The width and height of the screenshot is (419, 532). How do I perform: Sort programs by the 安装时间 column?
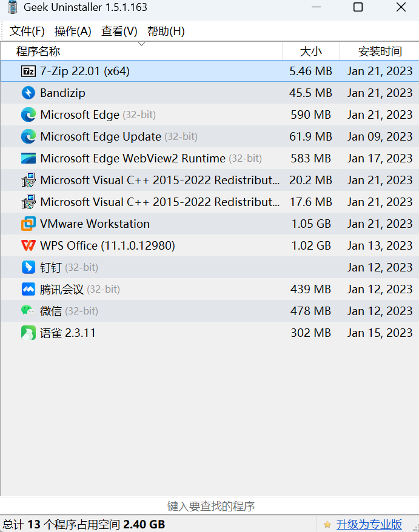[x=381, y=51]
